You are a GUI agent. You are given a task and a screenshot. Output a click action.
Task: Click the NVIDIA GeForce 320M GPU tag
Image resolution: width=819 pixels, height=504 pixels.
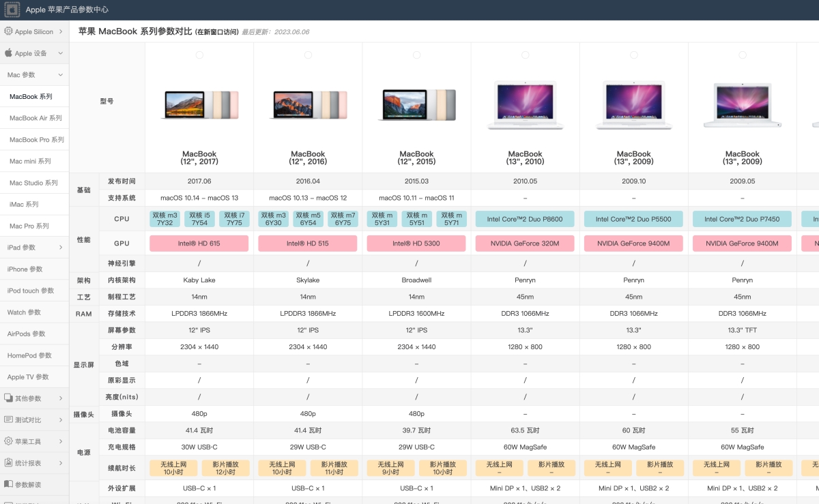click(x=525, y=243)
